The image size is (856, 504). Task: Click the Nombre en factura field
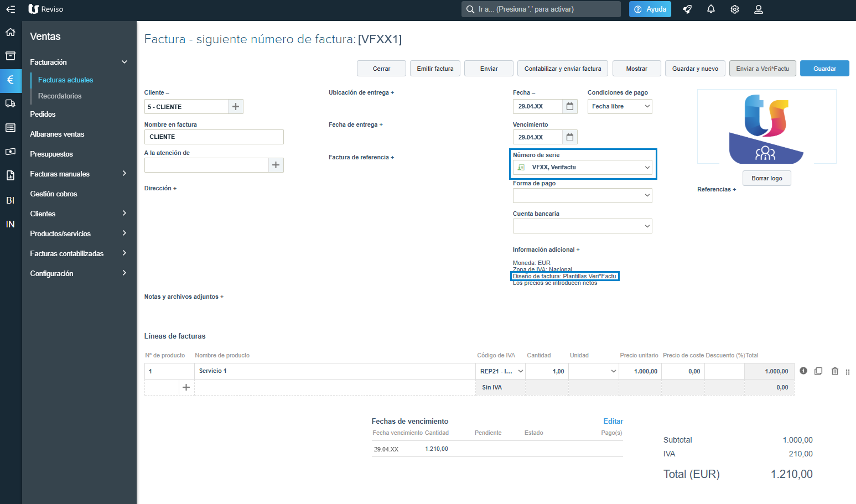[214, 137]
